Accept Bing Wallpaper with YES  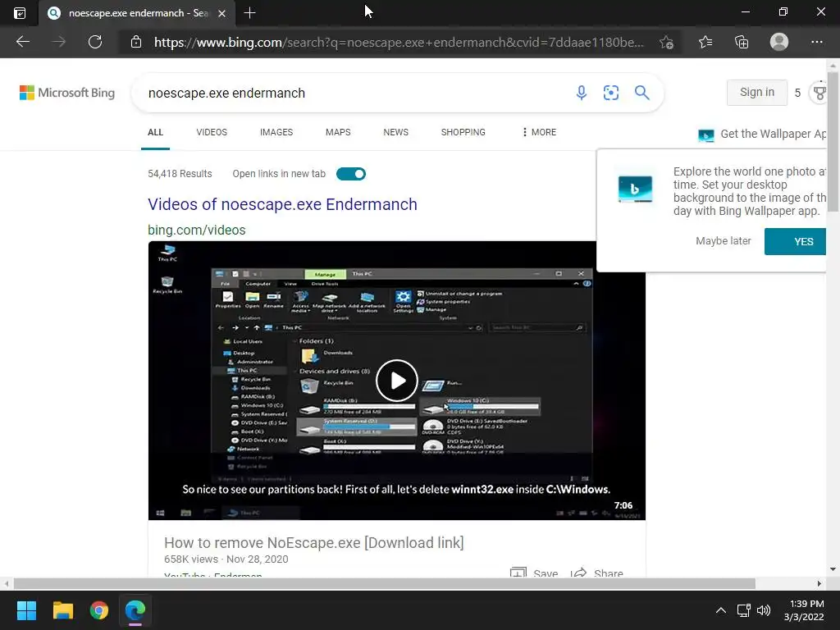[x=796, y=241]
